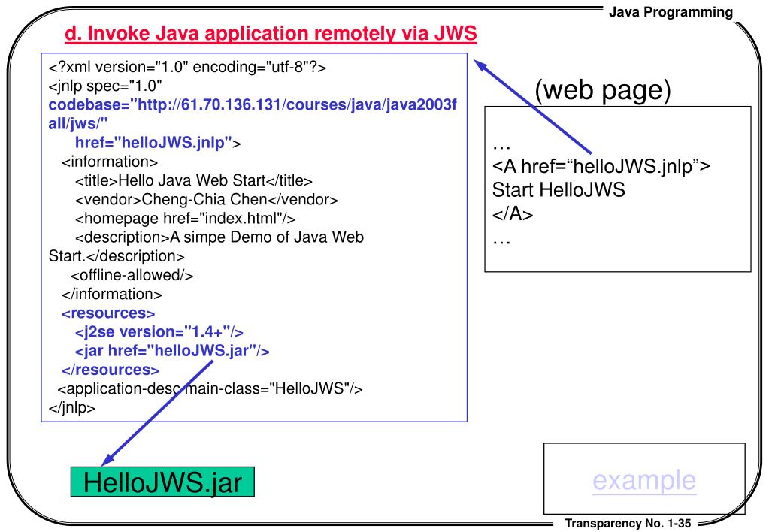Click the <j2se version="1.4+"/> line
This screenshot has width=769, height=532.
(159, 332)
